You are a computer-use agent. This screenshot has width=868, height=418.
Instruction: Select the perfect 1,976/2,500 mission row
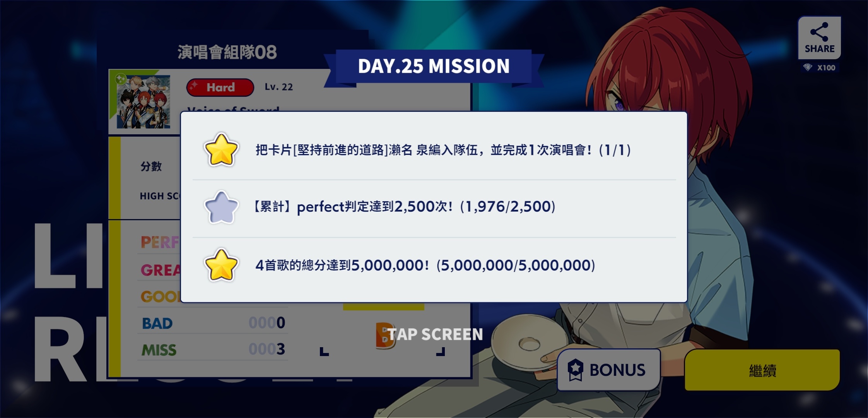434,208
